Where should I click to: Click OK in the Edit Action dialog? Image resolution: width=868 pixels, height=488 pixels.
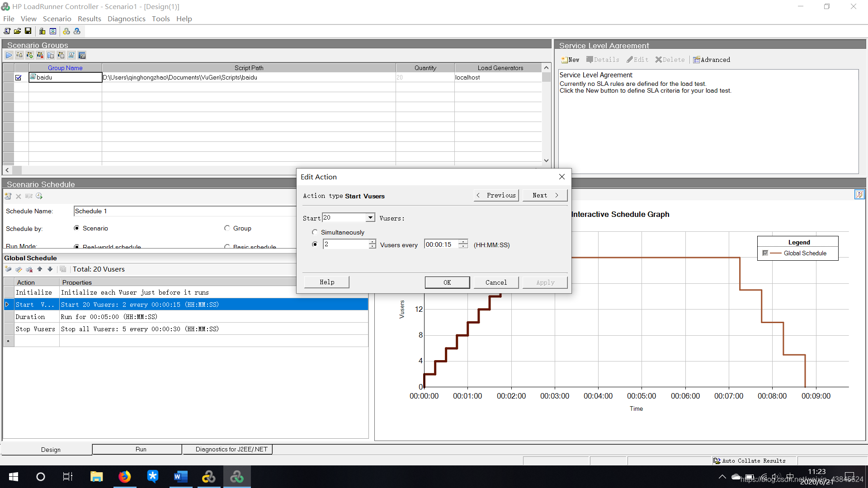(447, 282)
